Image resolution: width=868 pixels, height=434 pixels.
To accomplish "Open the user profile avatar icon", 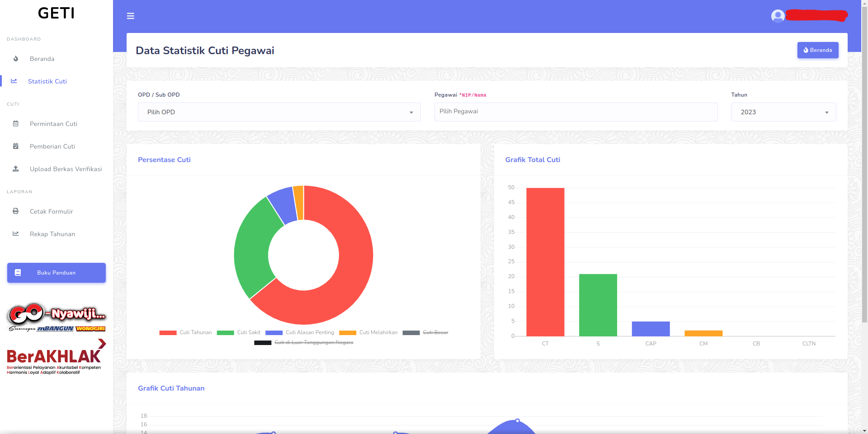I will point(778,16).
